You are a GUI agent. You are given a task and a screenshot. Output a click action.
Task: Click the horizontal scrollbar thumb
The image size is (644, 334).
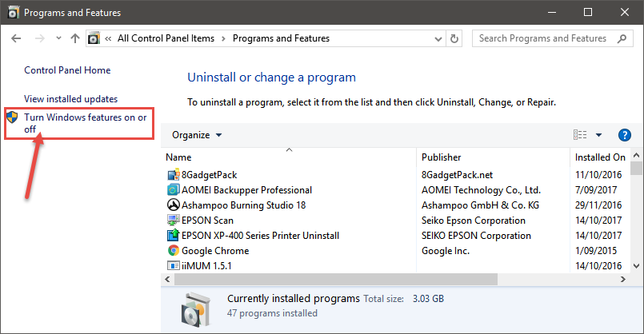tap(336, 280)
